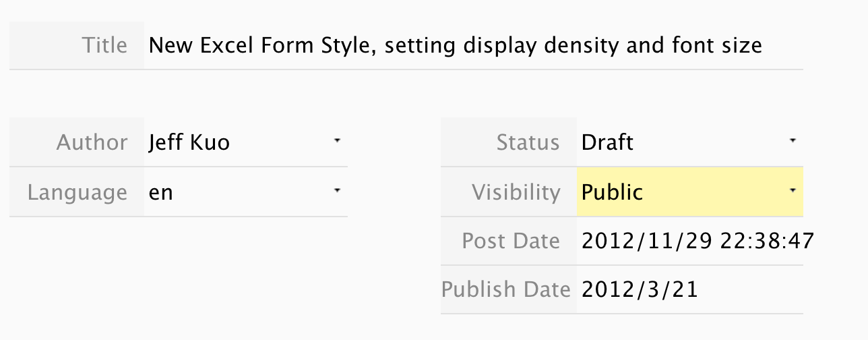868x340 pixels.
Task: Click the highlighted 'Public' visibility value
Action: click(612, 192)
